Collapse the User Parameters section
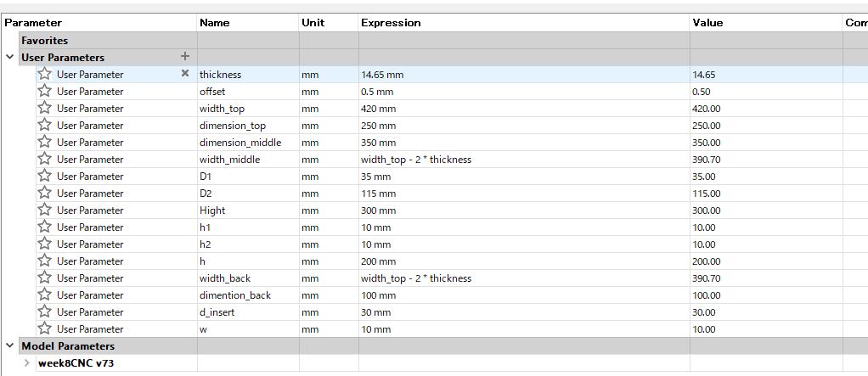This screenshot has width=868, height=376. coord(10,57)
